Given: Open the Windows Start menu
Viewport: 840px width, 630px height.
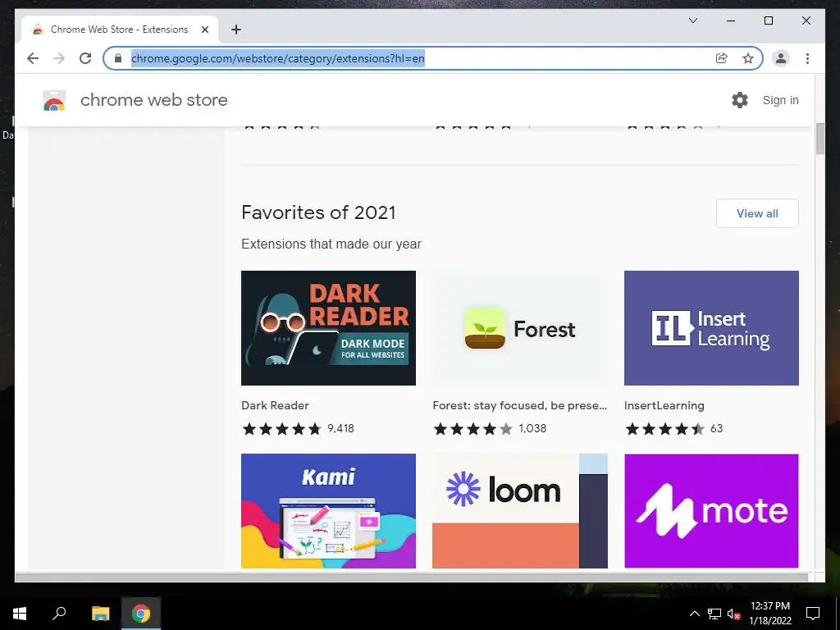Looking at the screenshot, I should [20, 614].
